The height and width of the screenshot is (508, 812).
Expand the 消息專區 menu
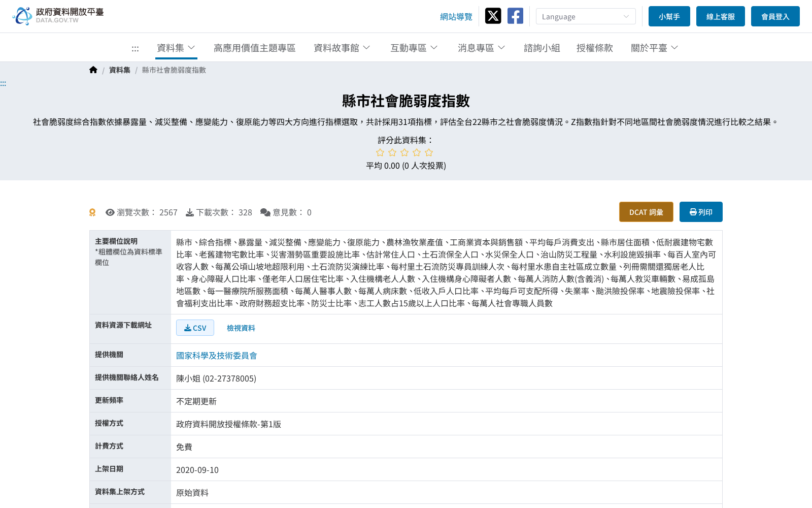[x=482, y=48]
